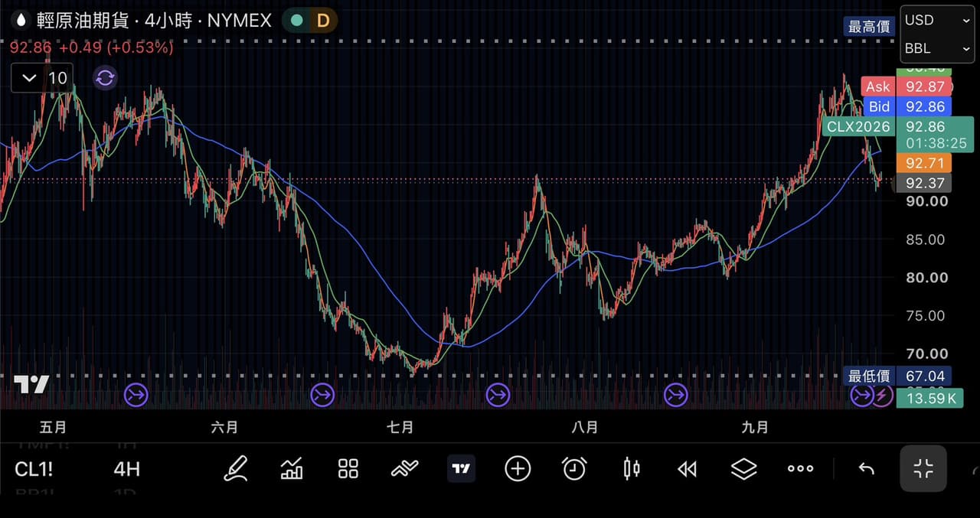Open the BBL unit dropdown
The image size is (980, 518).
coord(938,48)
